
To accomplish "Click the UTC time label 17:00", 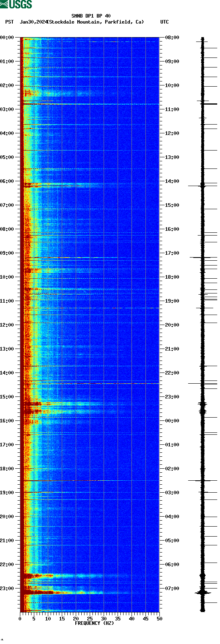I will (x=172, y=253).
